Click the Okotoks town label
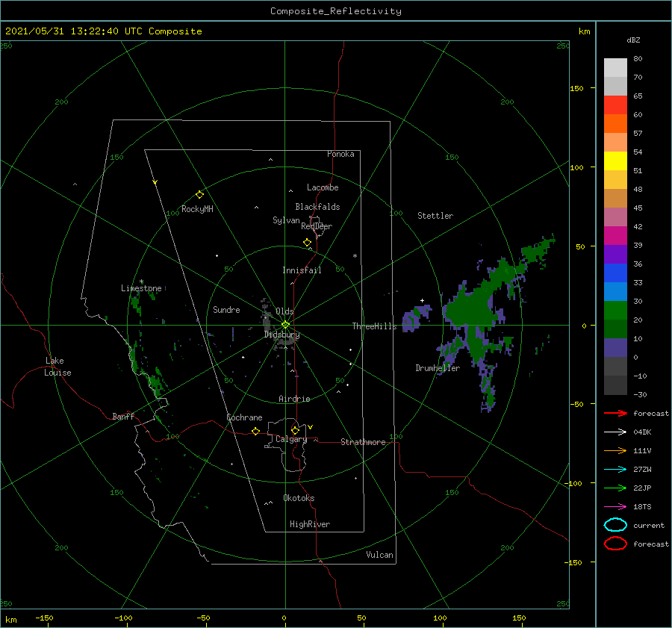Screen dimensions: 672x628 click(299, 498)
